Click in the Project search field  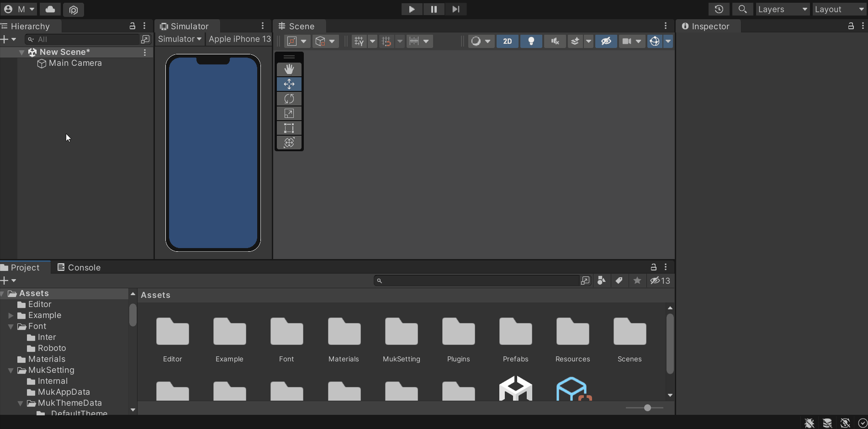coord(476,281)
